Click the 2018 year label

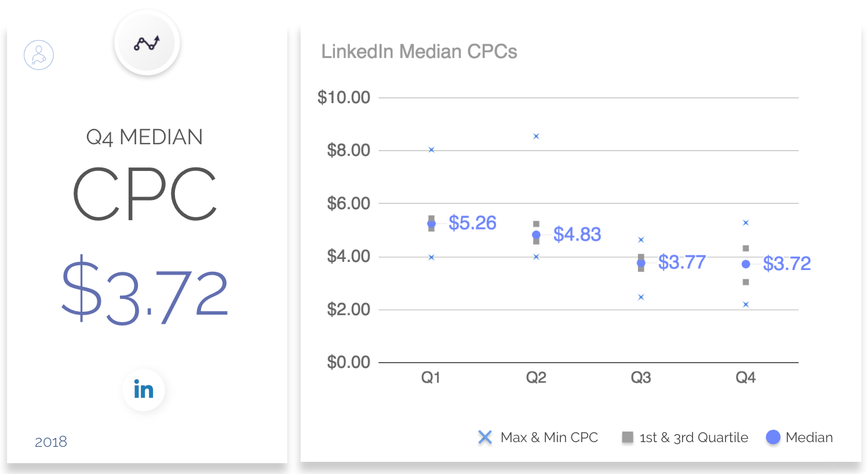51,442
